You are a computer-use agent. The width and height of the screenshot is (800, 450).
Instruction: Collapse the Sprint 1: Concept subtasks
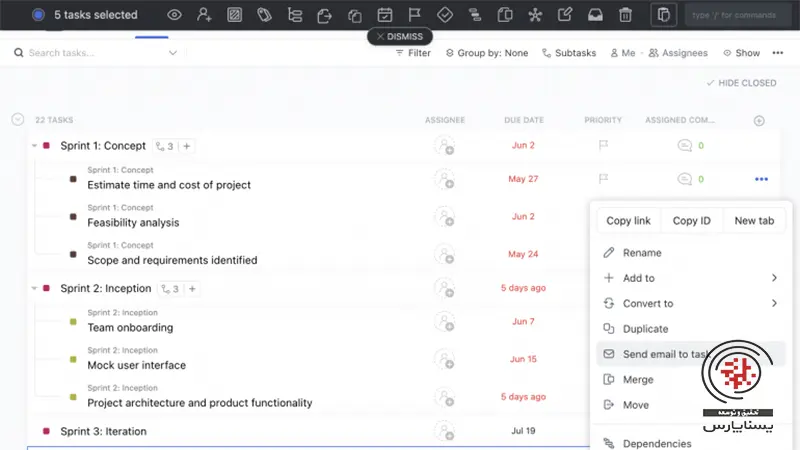click(x=33, y=146)
